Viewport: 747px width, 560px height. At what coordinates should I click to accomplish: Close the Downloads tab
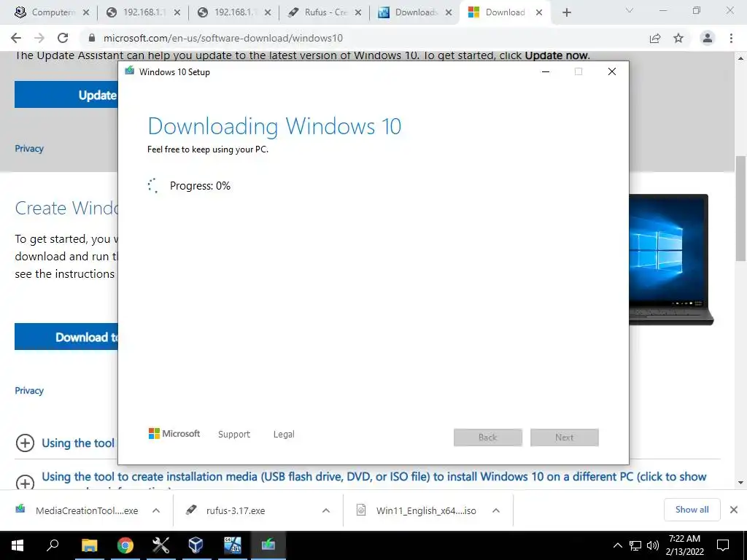point(449,13)
